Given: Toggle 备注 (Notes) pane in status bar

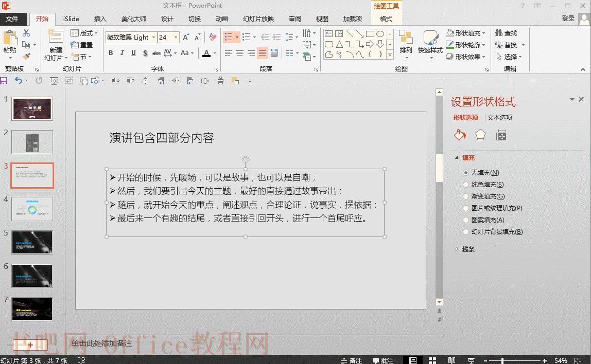Looking at the screenshot, I should pos(351,360).
